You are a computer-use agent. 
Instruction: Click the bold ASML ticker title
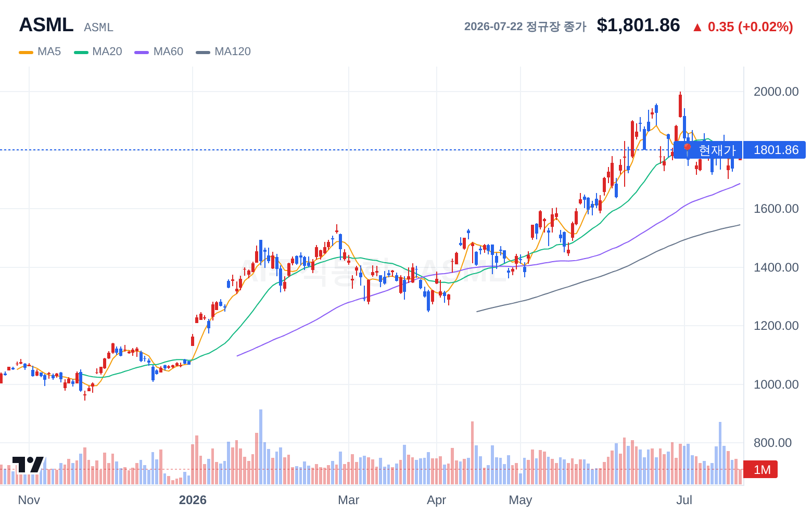tap(46, 25)
